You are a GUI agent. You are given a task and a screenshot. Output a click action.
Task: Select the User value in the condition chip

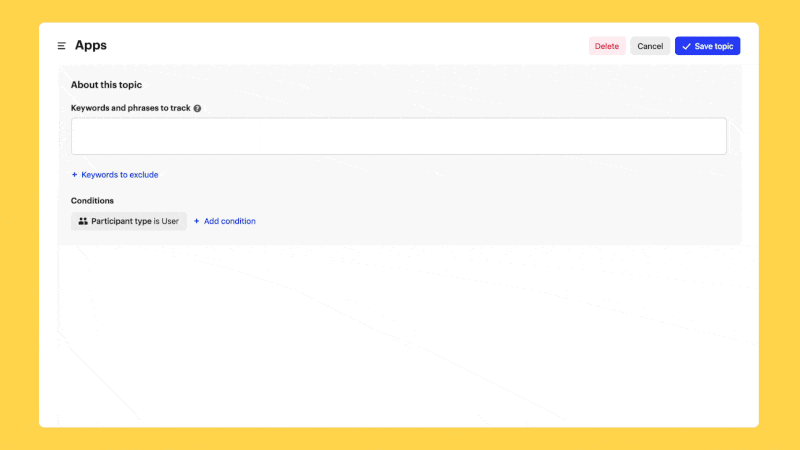click(170, 221)
